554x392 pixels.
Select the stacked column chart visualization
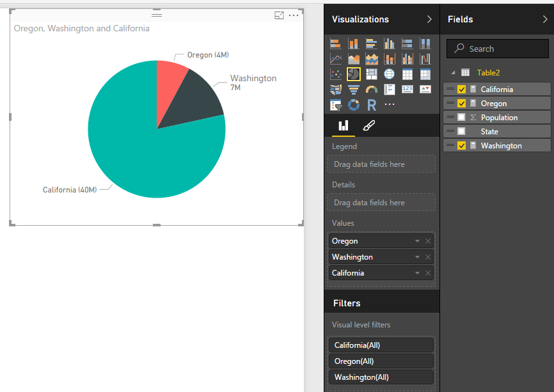coord(354,43)
